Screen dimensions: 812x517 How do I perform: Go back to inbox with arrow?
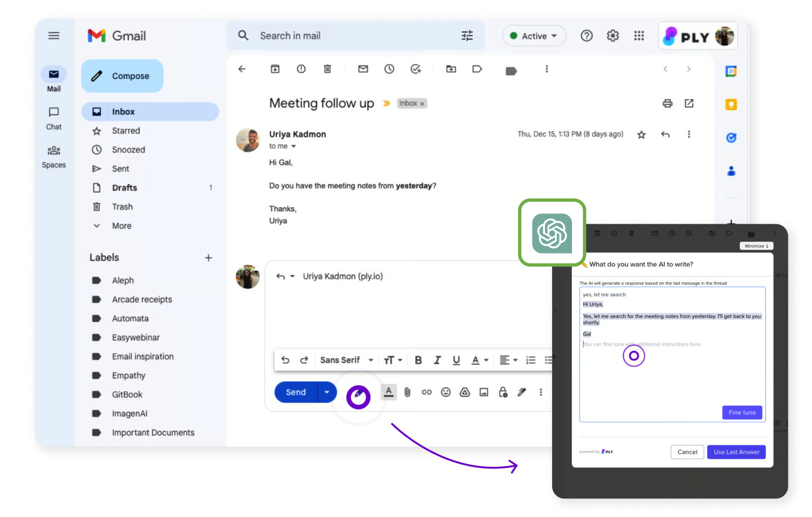click(242, 69)
